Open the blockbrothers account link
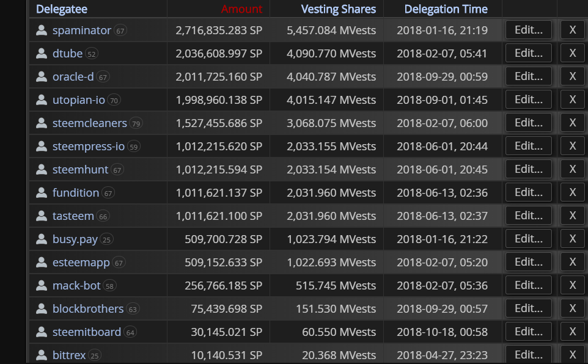Screen dimensions: 588x364 click(88, 308)
